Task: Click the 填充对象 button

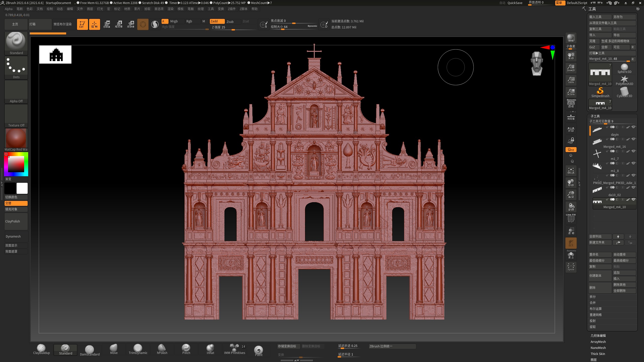Action: [16, 209]
